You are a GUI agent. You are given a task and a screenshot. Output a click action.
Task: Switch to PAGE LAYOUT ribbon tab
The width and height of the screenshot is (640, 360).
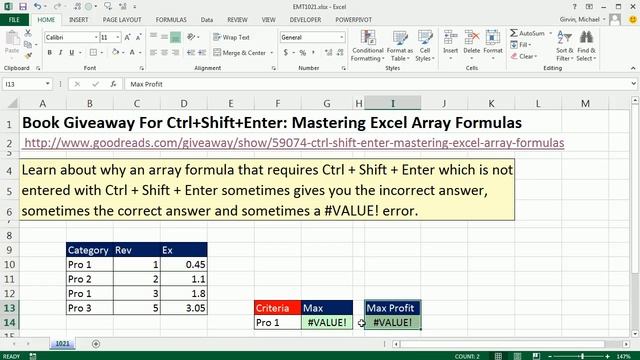point(122,20)
